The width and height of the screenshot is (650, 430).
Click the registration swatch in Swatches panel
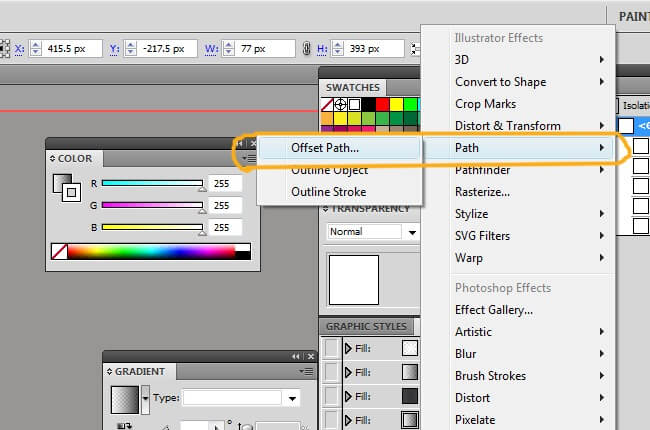(342, 104)
